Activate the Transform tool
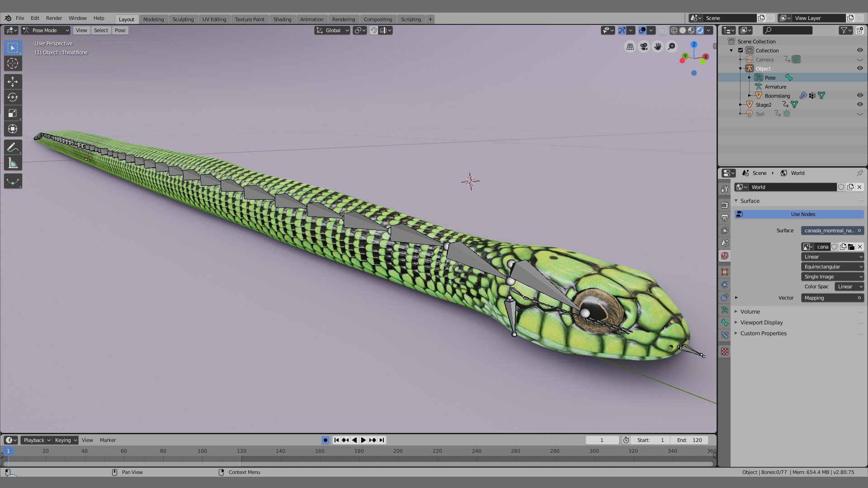The width and height of the screenshot is (868, 488). click(x=13, y=129)
